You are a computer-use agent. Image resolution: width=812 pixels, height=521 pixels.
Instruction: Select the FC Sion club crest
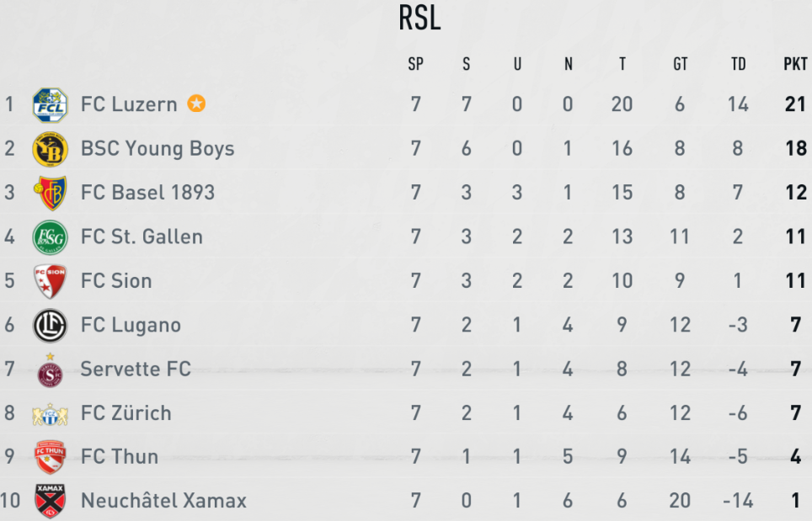[x=50, y=281]
